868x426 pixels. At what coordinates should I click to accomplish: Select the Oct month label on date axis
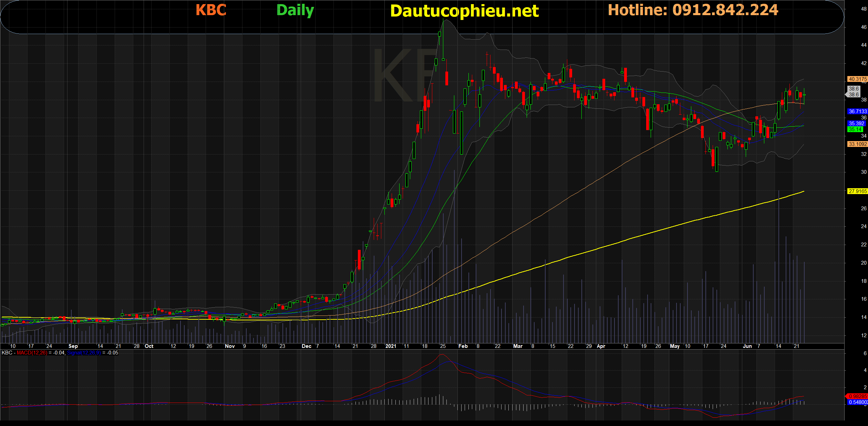[x=149, y=346]
